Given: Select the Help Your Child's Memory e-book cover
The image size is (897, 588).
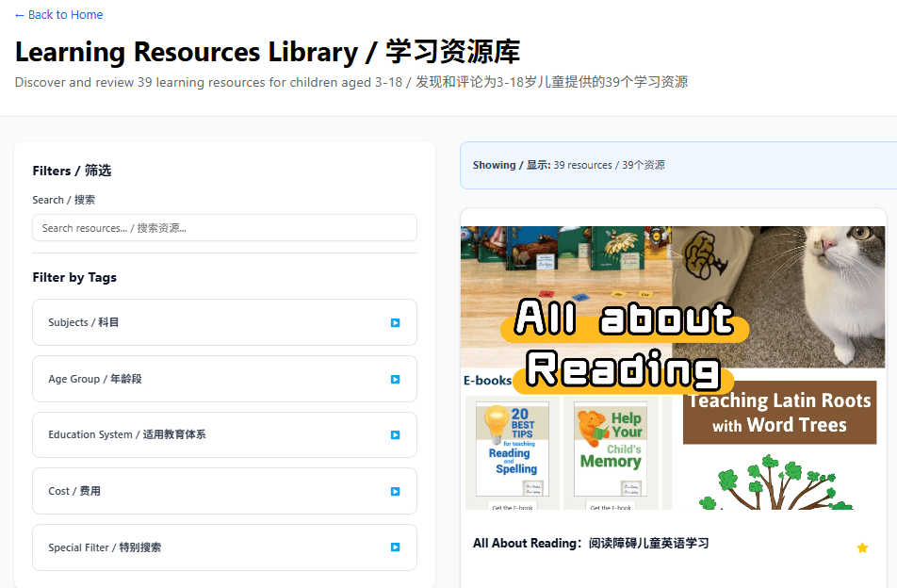Looking at the screenshot, I should click(x=611, y=452).
